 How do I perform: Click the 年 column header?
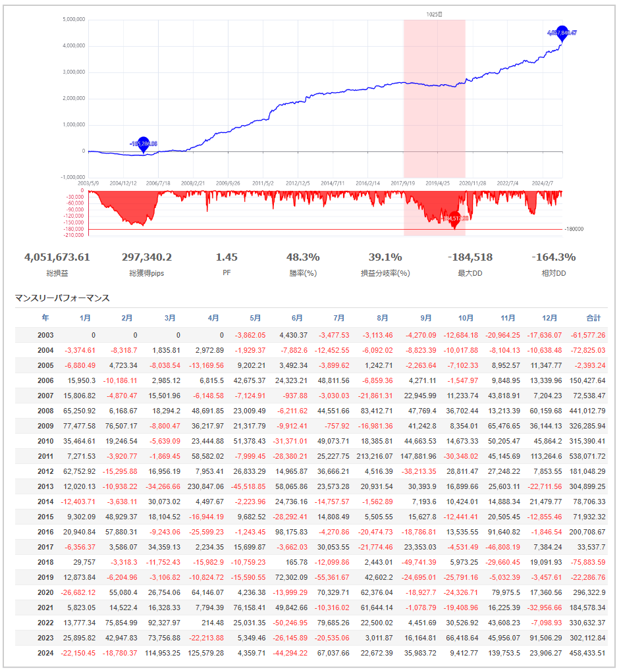45,318
